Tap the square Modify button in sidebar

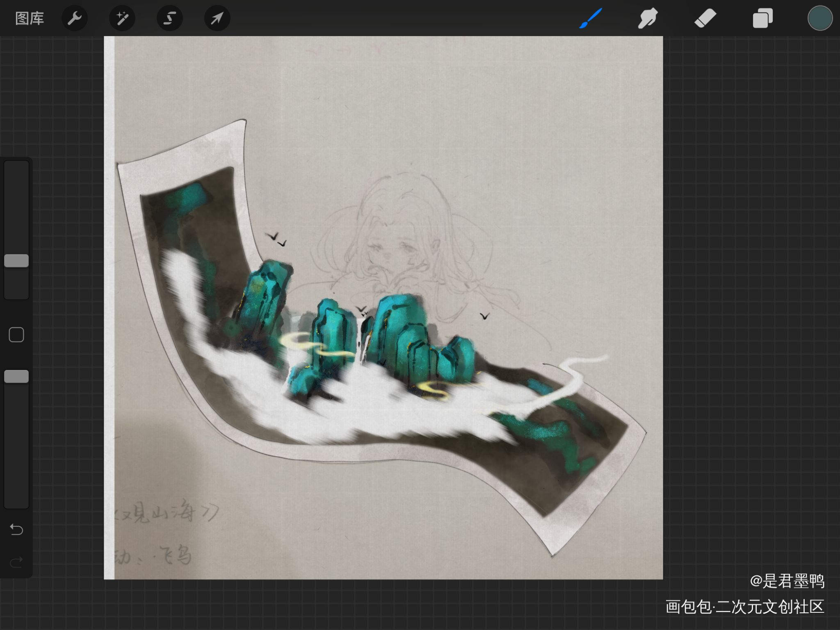16,335
